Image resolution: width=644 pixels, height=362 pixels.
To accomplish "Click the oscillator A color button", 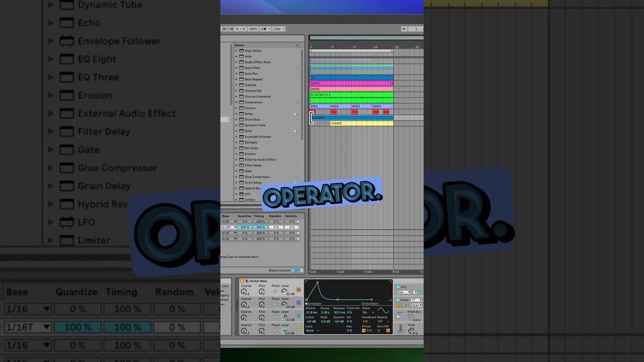I will 299,329.
